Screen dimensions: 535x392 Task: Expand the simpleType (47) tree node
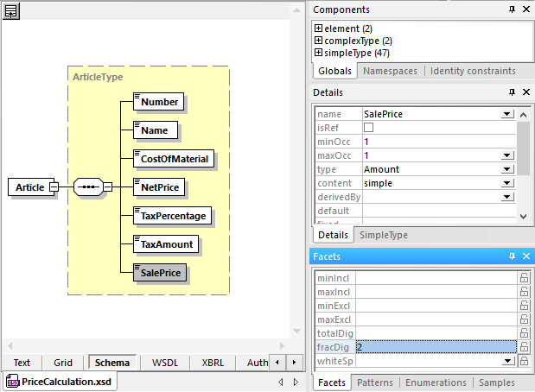tap(318, 53)
